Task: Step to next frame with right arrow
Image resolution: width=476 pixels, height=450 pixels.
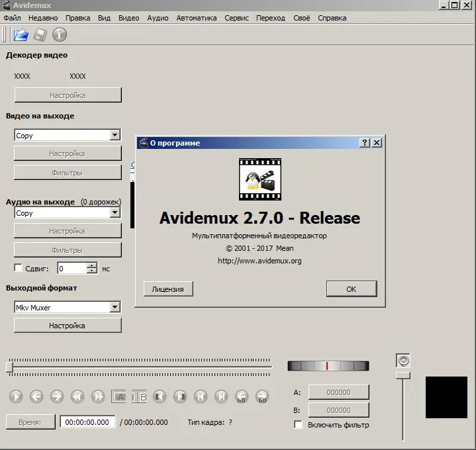Action: pos(57,396)
